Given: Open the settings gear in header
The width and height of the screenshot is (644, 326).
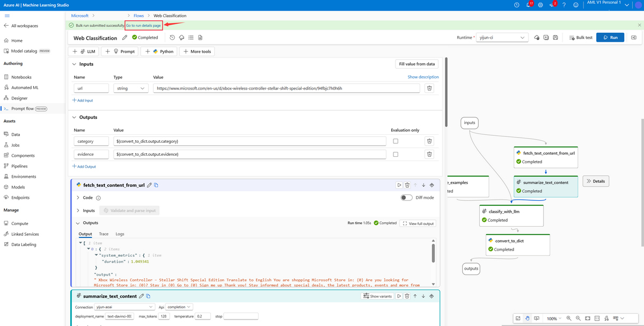Looking at the screenshot, I should (540, 5).
